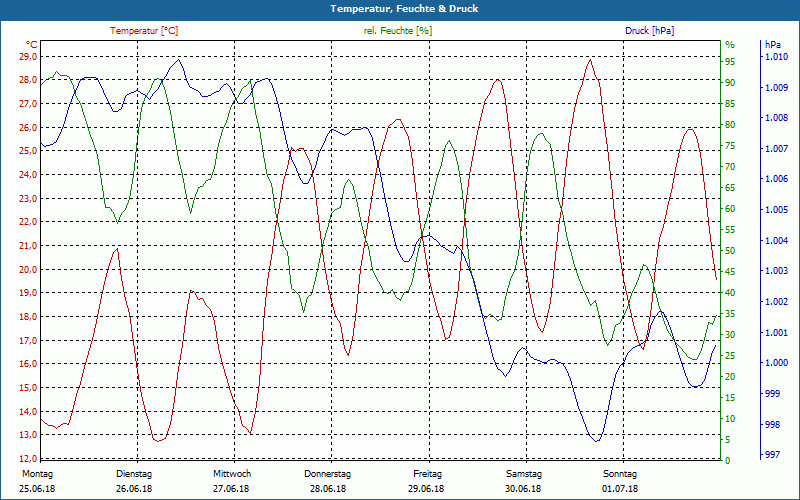Click the date '28.06.18'
The width and height of the screenshot is (800, 500).
coord(328,489)
